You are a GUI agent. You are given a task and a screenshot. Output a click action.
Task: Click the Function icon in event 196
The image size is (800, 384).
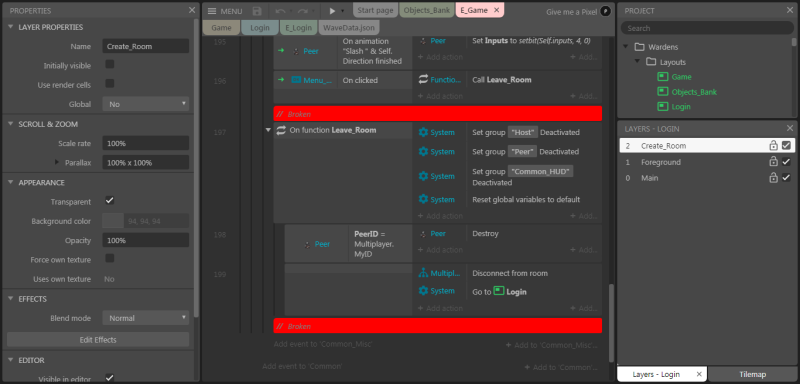pos(423,80)
